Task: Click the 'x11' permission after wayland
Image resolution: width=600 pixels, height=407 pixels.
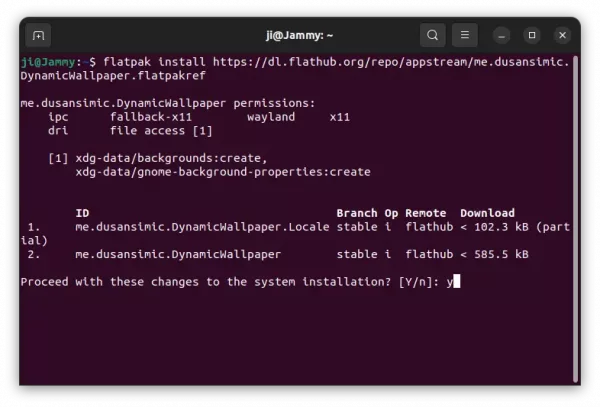Action: (340, 117)
